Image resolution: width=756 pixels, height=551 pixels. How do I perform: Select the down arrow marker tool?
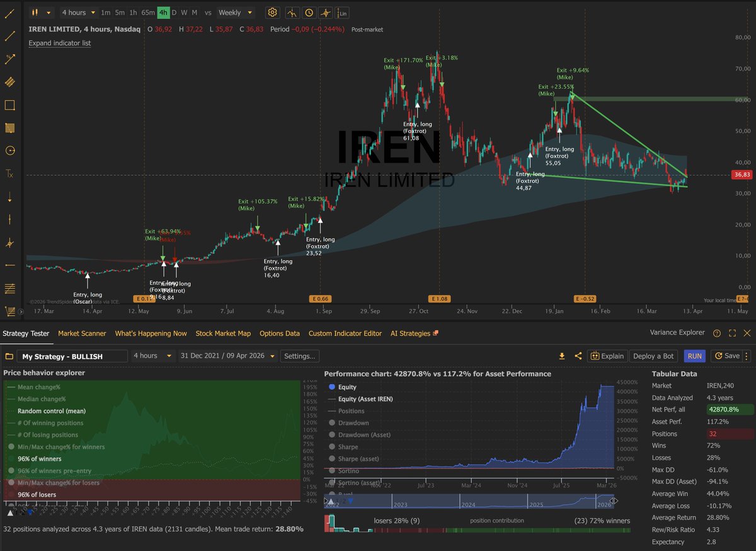click(x=9, y=197)
